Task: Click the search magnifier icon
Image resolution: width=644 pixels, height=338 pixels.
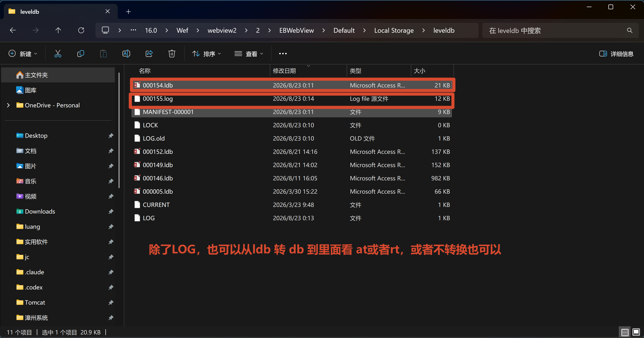Action: (630, 30)
